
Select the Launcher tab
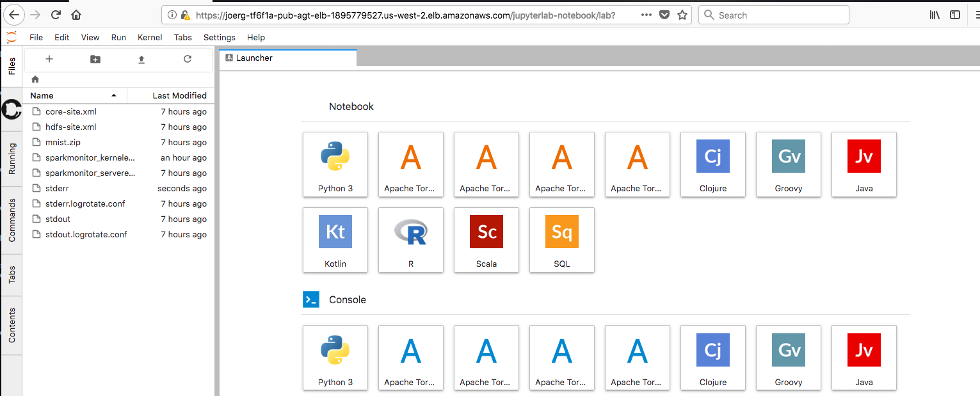[287, 58]
